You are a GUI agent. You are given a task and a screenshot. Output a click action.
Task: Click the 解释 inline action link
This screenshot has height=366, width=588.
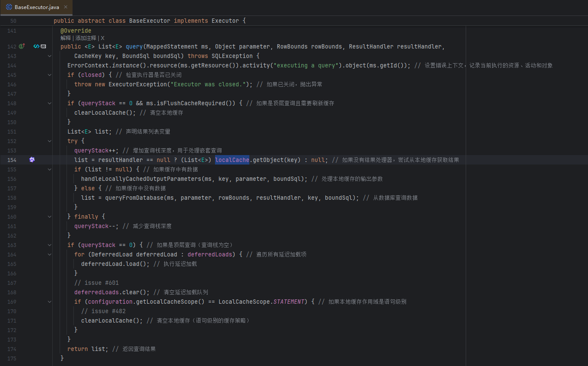click(x=66, y=38)
